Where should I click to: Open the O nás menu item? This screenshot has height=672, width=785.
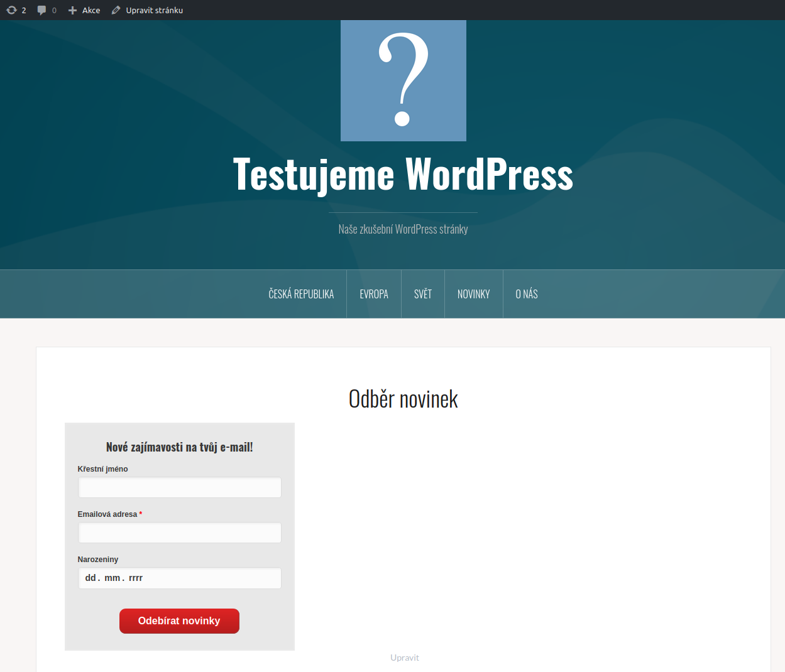coord(527,294)
